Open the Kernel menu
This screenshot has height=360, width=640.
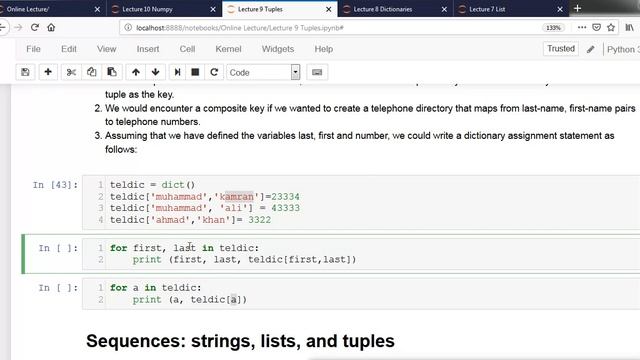pyautogui.click(x=228, y=49)
